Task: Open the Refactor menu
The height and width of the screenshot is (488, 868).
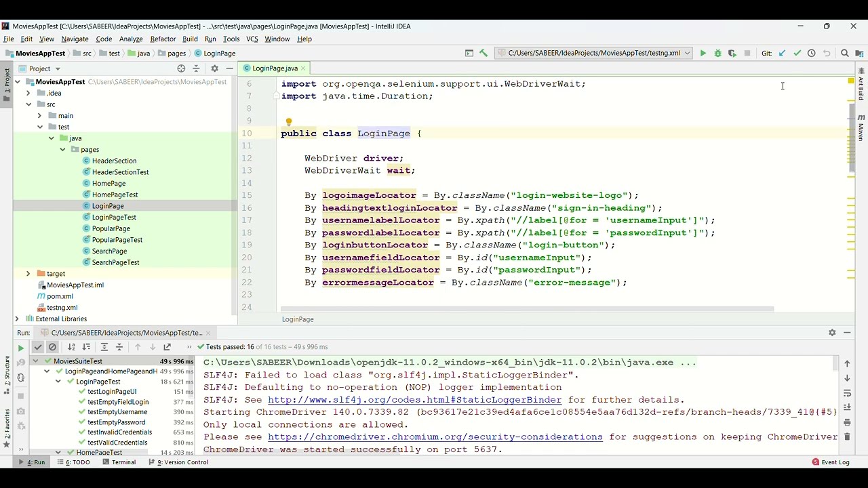Action: click(x=163, y=39)
